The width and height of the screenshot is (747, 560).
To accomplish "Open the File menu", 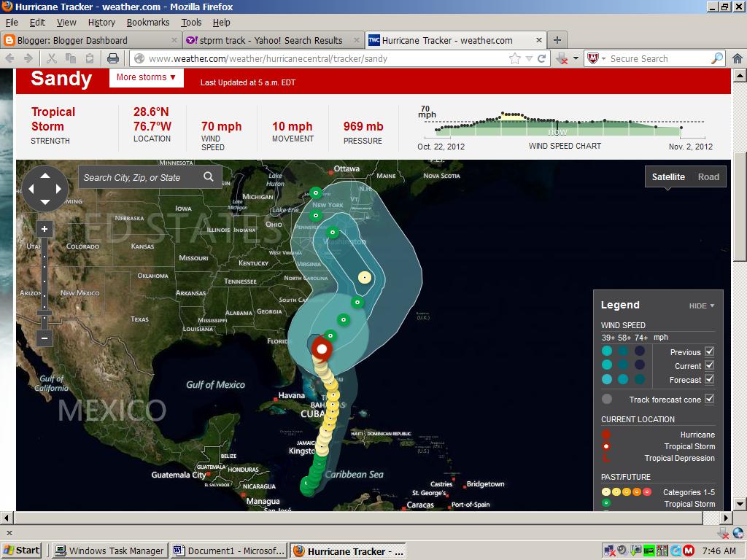I will coord(12,23).
